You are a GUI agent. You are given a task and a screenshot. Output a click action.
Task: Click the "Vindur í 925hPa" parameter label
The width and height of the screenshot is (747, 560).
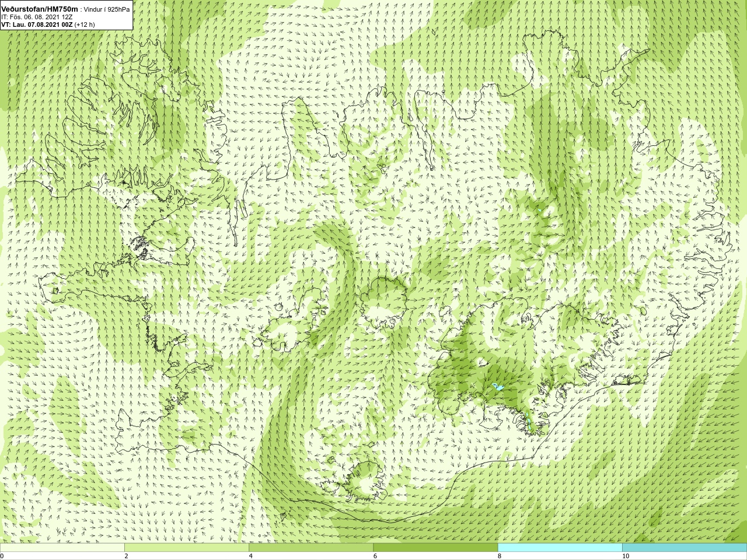coord(107,9)
